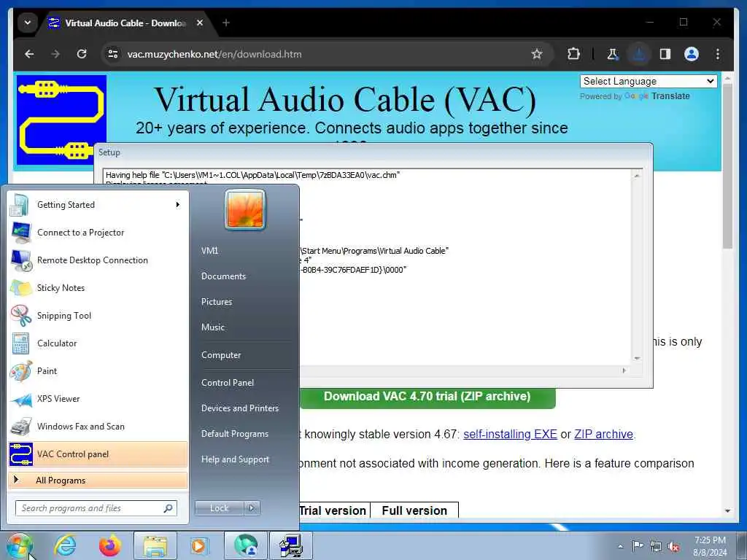Image resolution: width=747 pixels, height=560 pixels.
Task: Open Chrome downloads icon
Action: tap(639, 54)
